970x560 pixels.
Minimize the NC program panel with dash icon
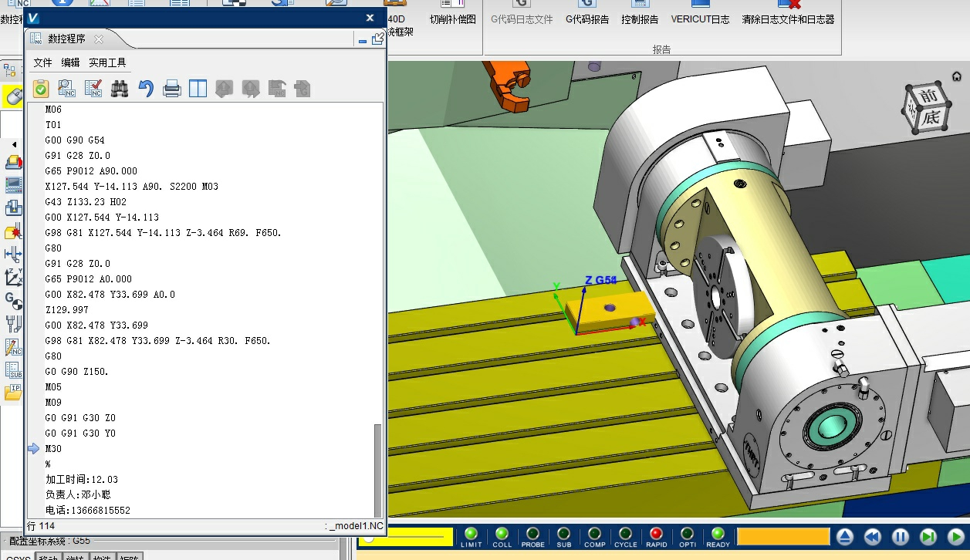tap(363, 40)
